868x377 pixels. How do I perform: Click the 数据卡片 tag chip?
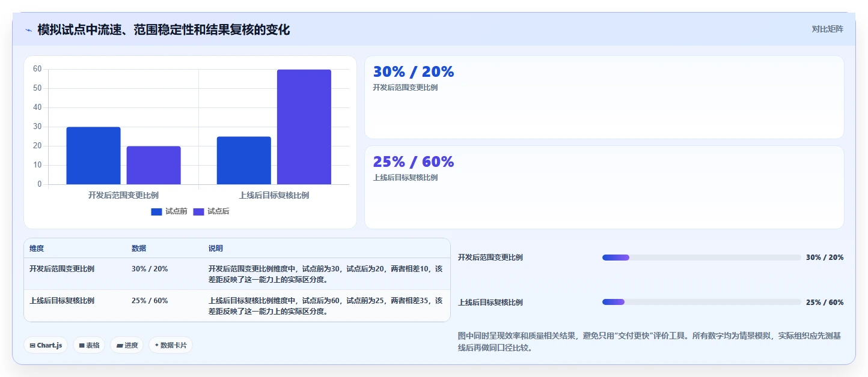(171, 345)
